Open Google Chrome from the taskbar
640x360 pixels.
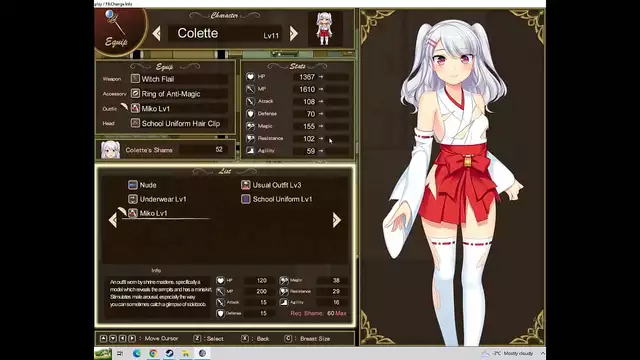coord(153,353)
